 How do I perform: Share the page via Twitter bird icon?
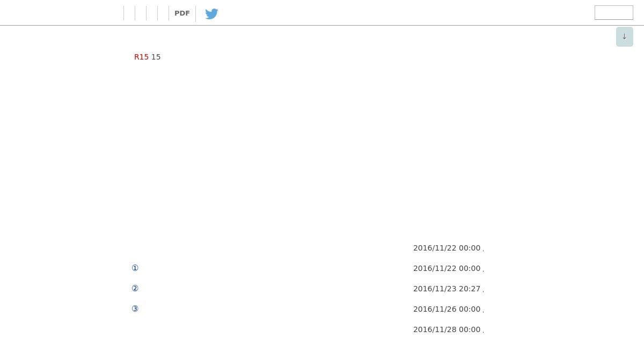click(211, 13)
